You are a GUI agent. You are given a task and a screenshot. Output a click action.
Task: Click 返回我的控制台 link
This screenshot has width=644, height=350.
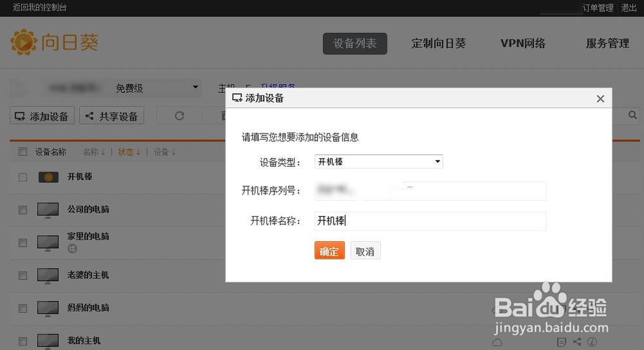[39, 7]
